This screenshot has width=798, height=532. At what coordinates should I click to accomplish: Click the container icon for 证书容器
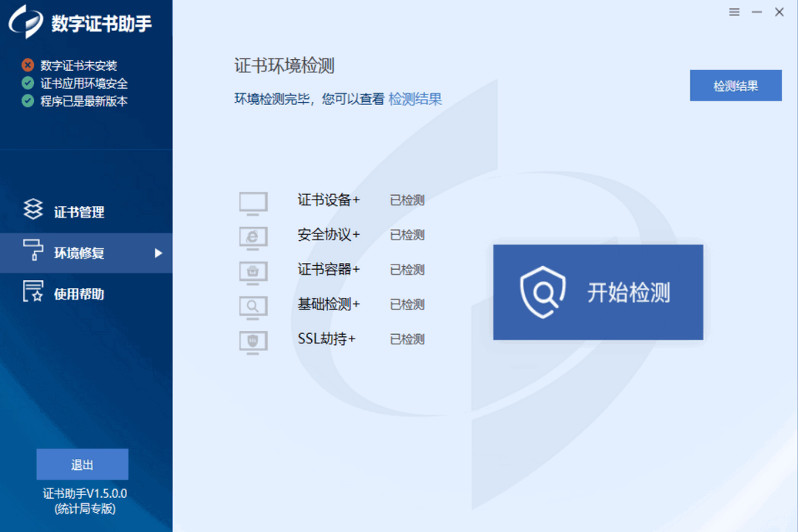(x=253, y=273)
